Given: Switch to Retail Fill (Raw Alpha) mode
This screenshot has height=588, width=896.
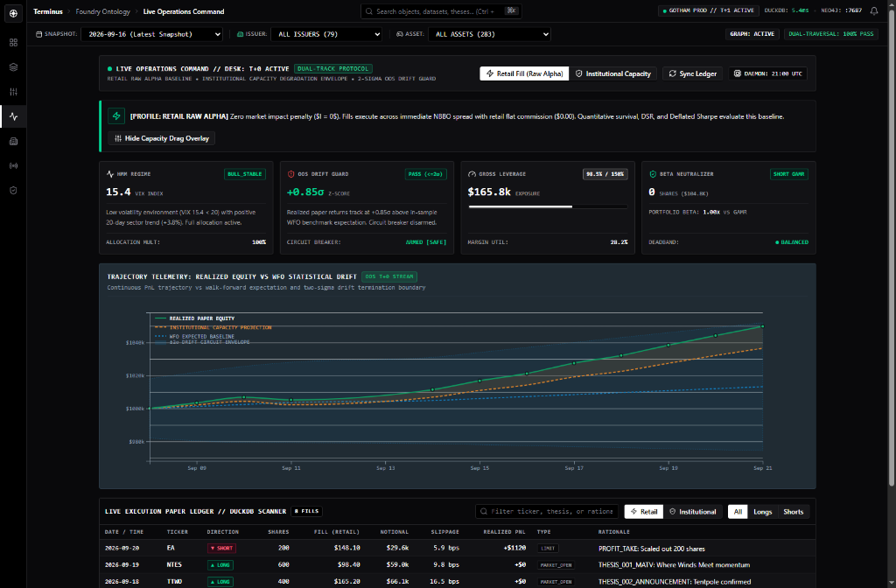Looking at the screenshot, I should 524,73.
